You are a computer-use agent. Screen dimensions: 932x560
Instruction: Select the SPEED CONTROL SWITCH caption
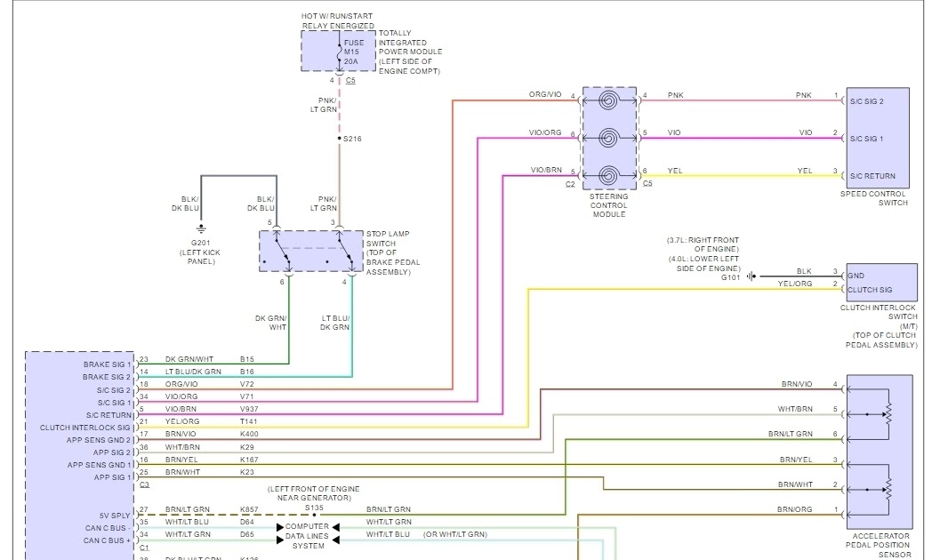(873, 198)
